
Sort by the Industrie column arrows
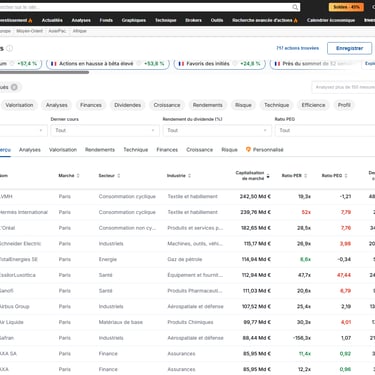click(189, 176)
